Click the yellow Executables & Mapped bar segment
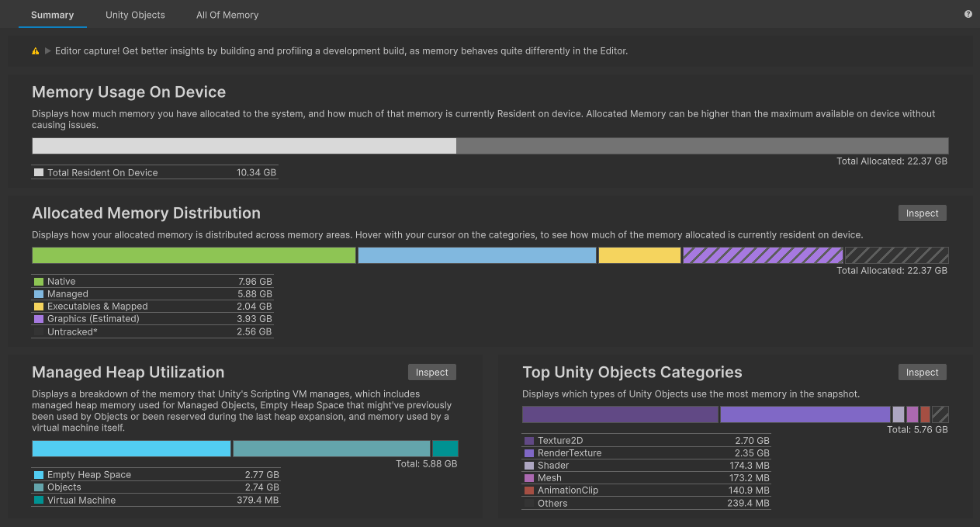This screenshot has height=527, width=980. (639, 255)
